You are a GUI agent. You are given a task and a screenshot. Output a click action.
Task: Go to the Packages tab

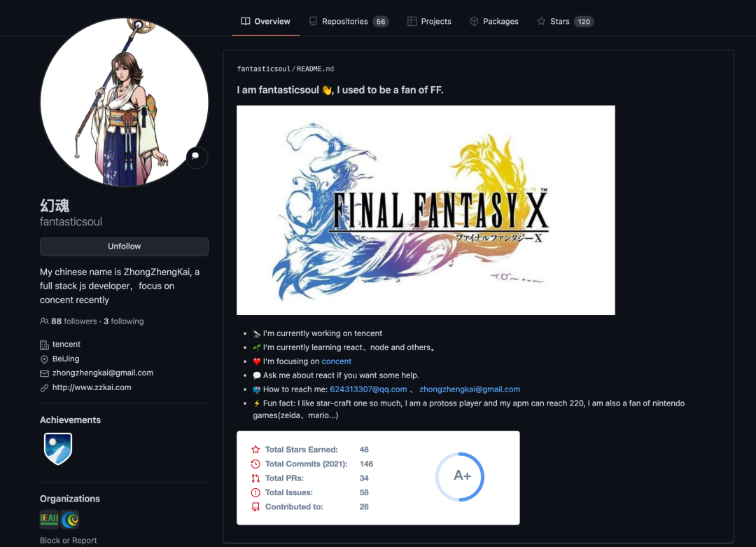(494, 21)
